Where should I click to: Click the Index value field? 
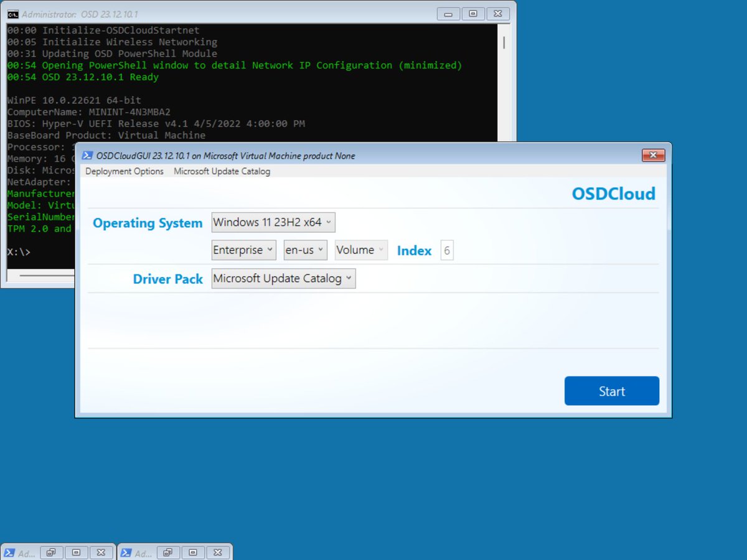446,250
